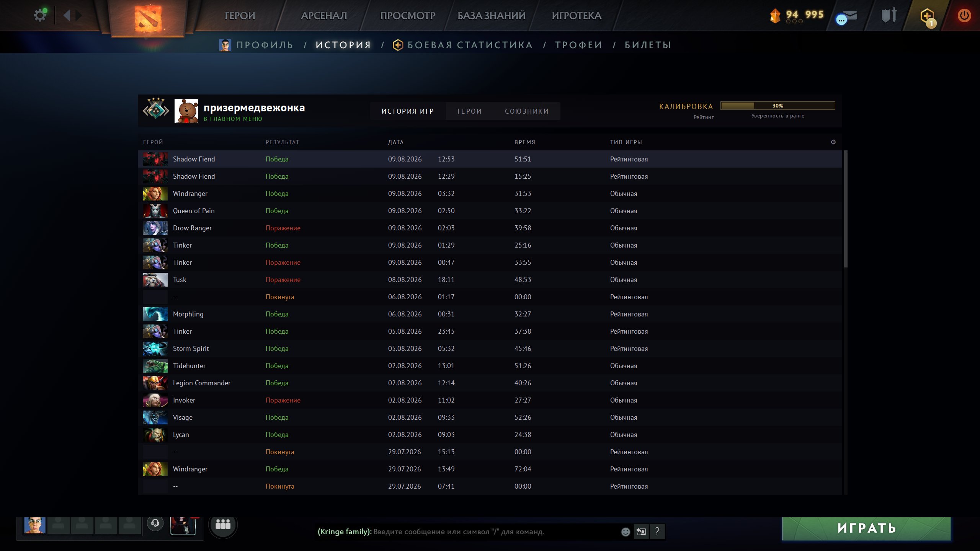This screenshot has width=980, height=551.
Task: Select the Tinker match lasting 25:16
Action: point(490,245)
